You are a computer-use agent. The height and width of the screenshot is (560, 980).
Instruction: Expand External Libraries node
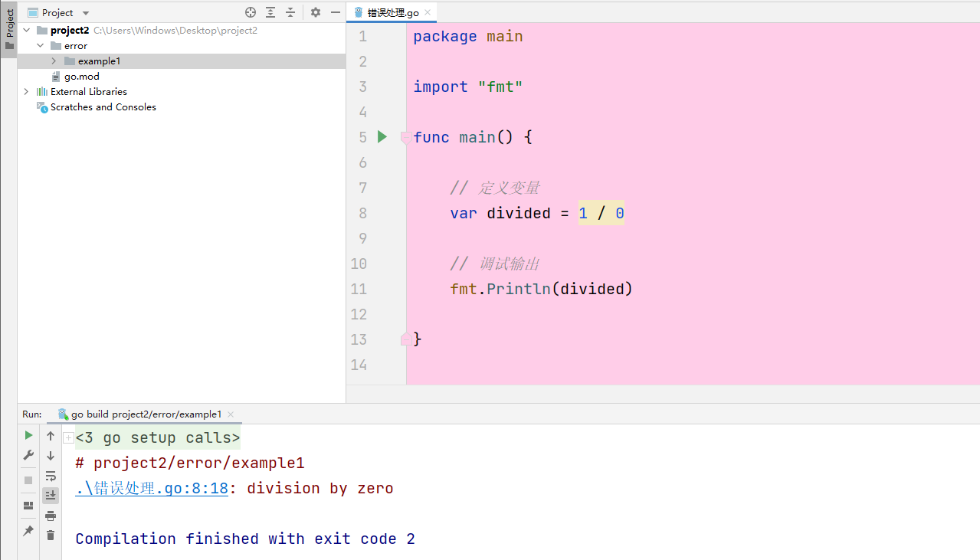pyautogui.click(x=26, y=91)
